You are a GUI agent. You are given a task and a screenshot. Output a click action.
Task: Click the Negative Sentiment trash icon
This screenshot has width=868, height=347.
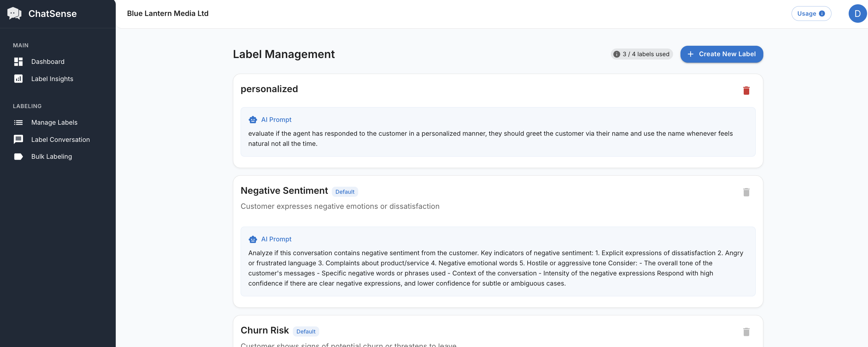pos(746,192)
